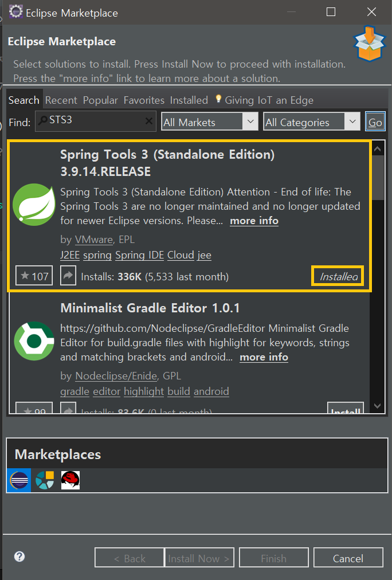Open the Popular tab

pos(100,100)
